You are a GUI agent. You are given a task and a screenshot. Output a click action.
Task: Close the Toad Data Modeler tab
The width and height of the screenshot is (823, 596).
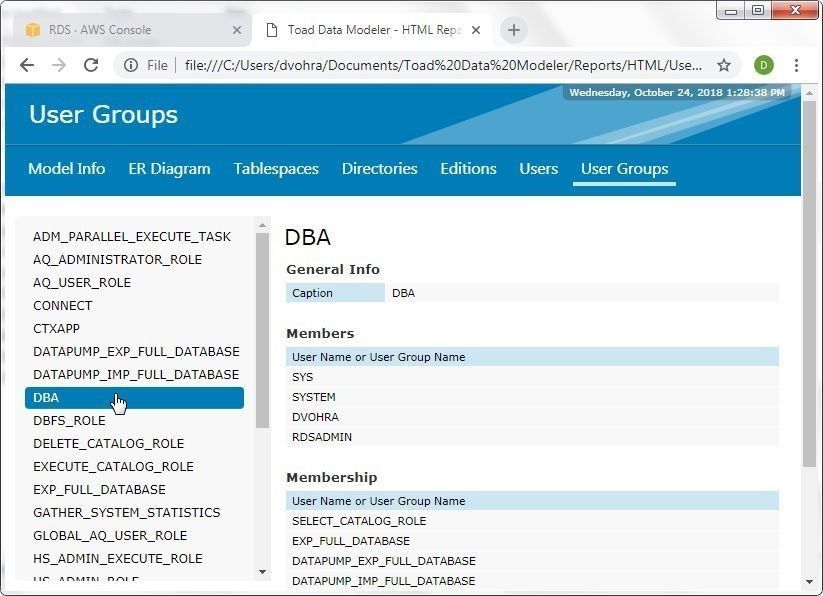click(476, 30)
